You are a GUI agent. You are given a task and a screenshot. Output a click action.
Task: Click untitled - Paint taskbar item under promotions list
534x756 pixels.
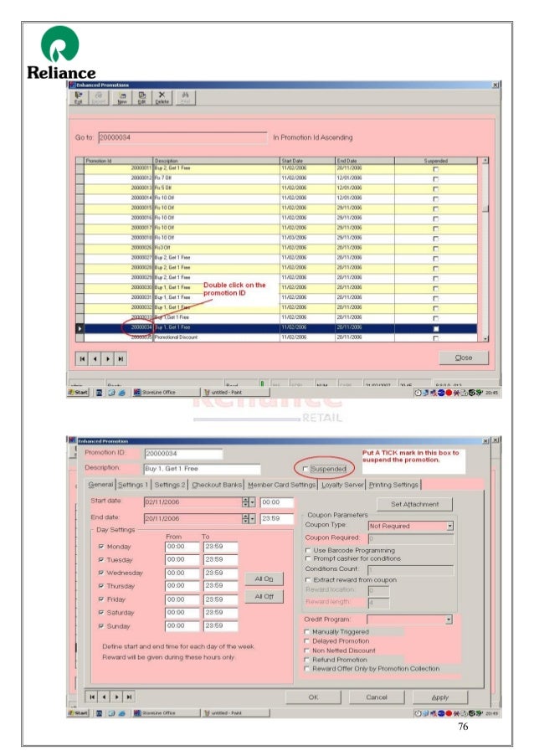coord(235,393)
